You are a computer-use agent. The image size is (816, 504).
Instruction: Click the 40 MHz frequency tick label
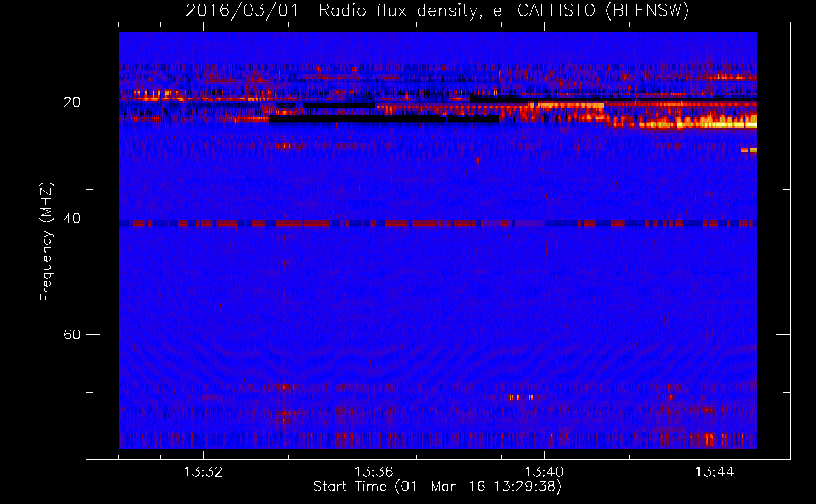[72, 219]
